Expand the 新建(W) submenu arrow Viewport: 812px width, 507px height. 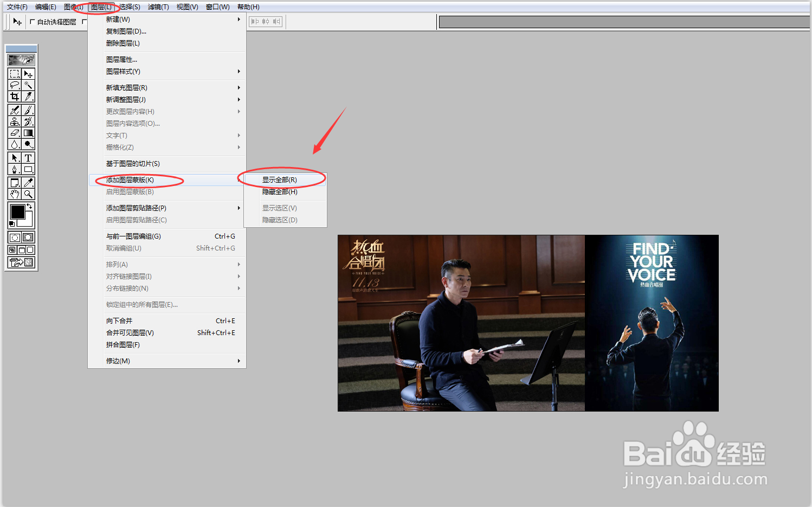[x=239, y=20]
